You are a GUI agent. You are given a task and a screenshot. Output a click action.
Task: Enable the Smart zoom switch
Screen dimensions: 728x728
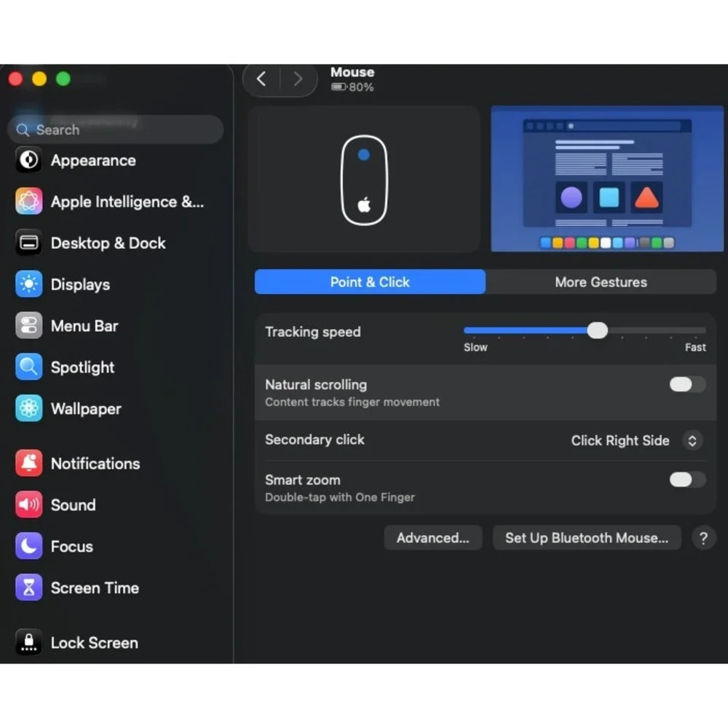(x=687, y=480)
